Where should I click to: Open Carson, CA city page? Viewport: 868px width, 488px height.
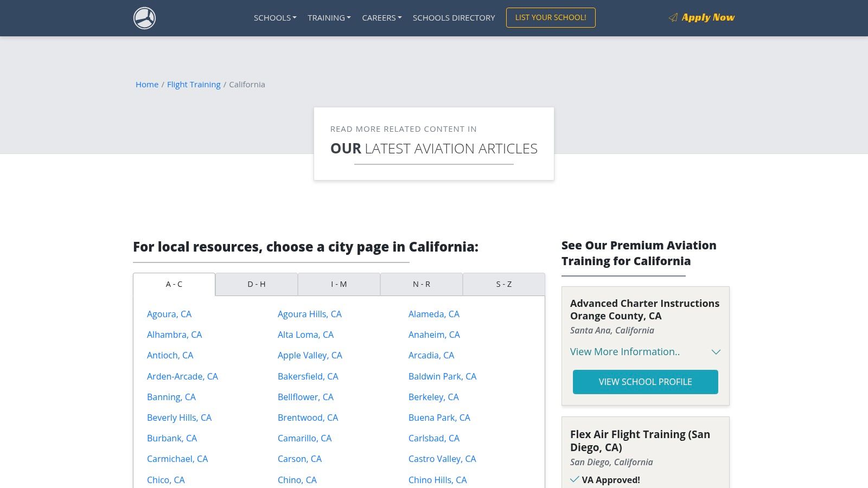coord(300,459)
